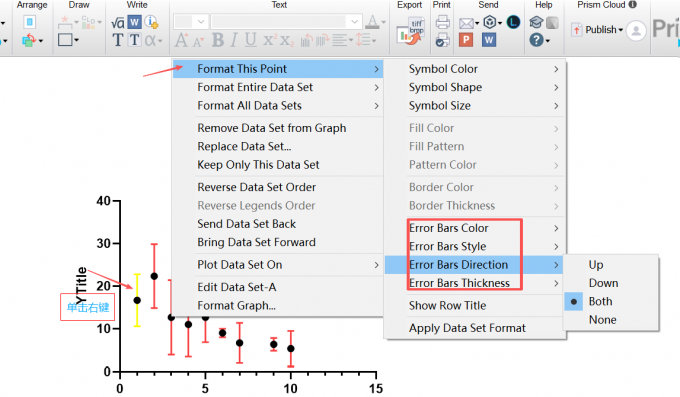Select None error bars direction

coord(602,320)
